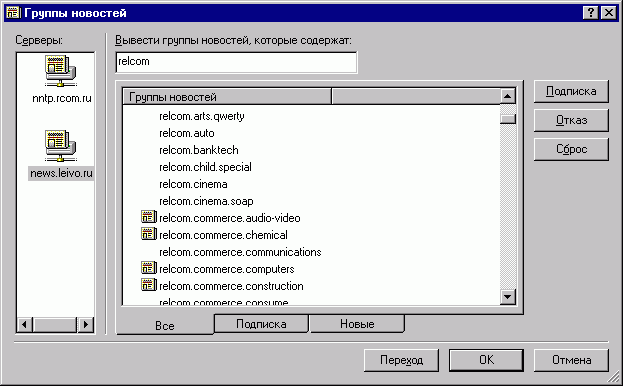Click server list scroll right arrow
Screen dimensions: 623x386
pos(85,324)
